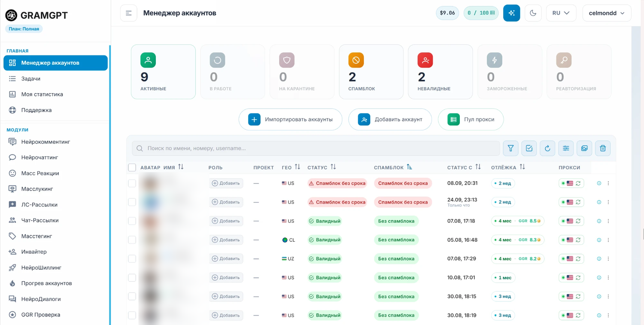Check the select-all header checkbox
This screenshot has height=325, width=644.
pyautogui.click(x=132, y=167)
